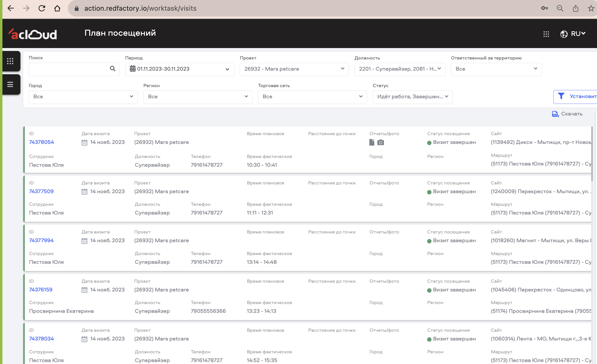Open the browser home page
Screen dimensions: 597x364
tap(57, 8)
